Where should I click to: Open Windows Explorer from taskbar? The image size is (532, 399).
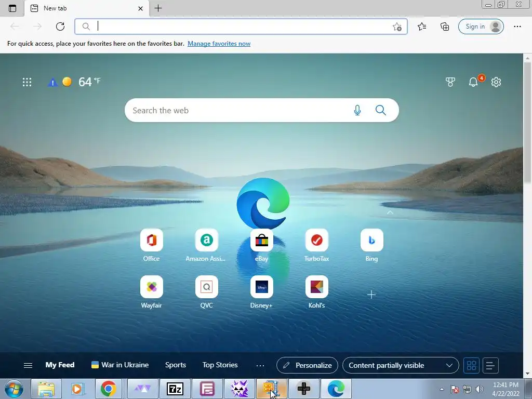pos(46,389)
